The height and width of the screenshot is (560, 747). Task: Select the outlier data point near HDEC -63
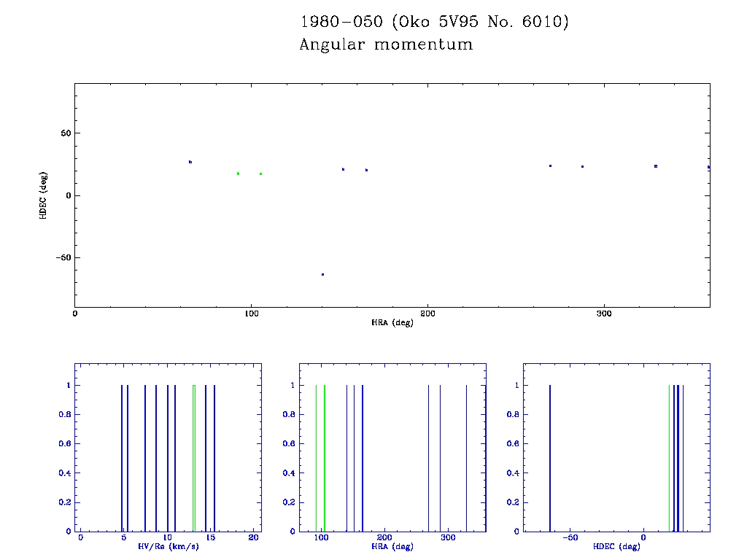[x=322, y=274]
